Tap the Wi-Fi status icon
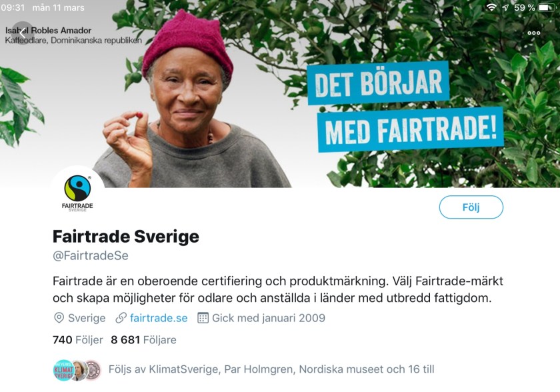Image resolution: width=560 pixels, height=392 pixels. coord(491,7)
